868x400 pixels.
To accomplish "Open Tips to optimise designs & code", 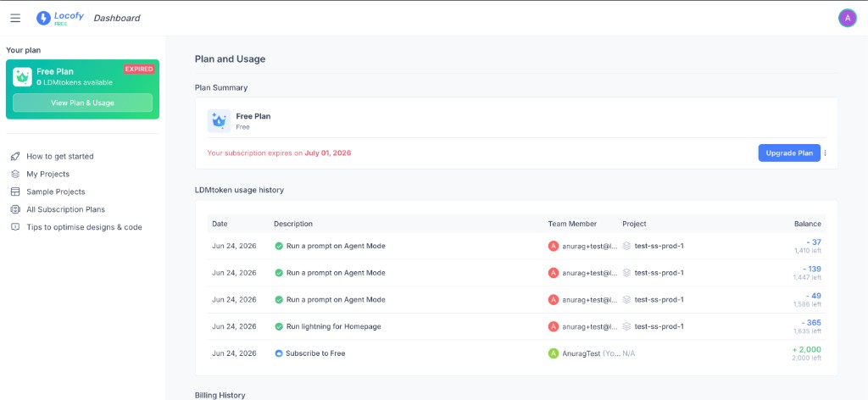I will coord(84,227).
